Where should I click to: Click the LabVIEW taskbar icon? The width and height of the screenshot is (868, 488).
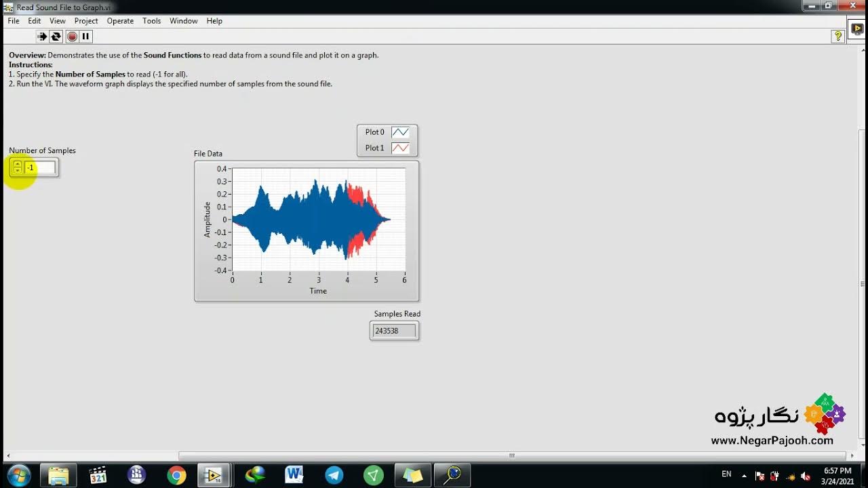[x=215, y=475]
